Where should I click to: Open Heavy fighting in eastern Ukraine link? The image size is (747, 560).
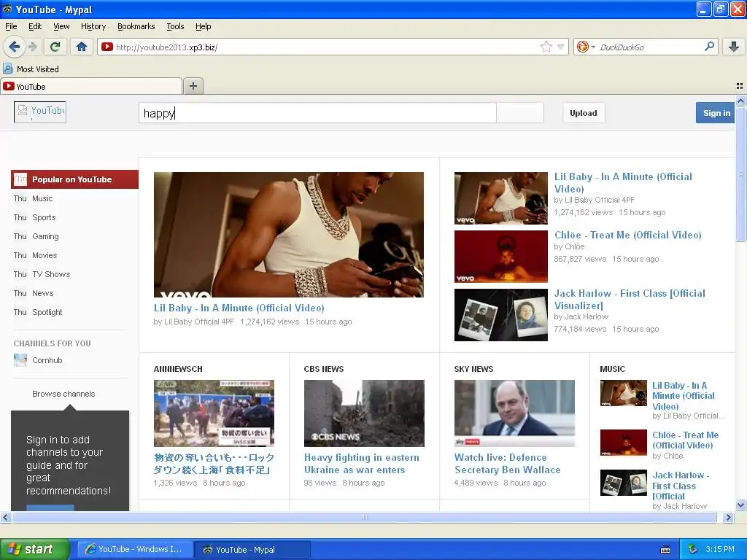coord(362,463)
